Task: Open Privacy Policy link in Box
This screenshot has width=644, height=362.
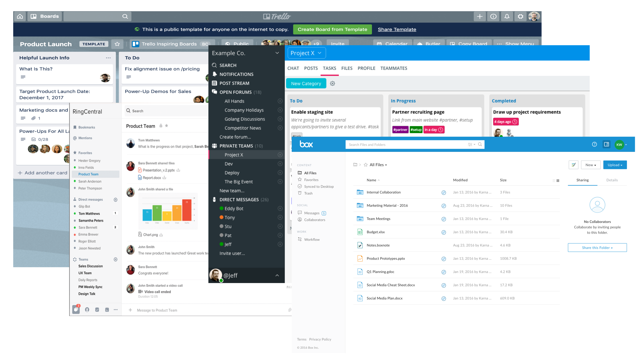Action: click(x=320, y=339)
